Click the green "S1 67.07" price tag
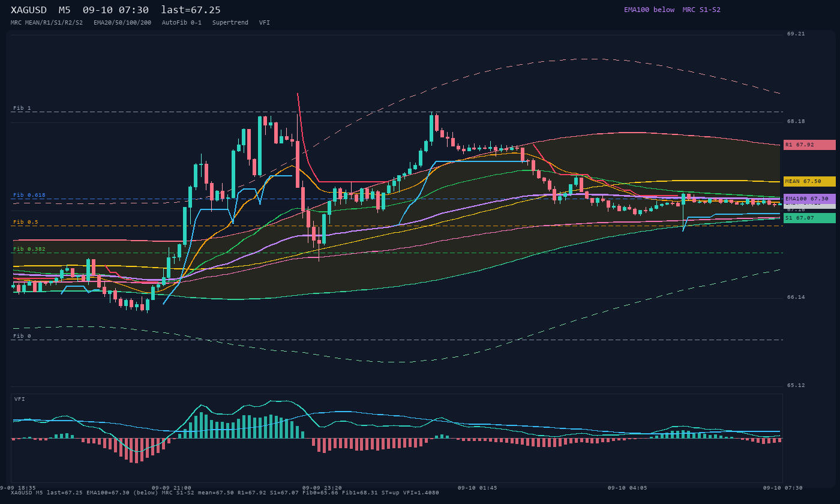Image resolution: width=840 pixels, height=504 pixels. click(809, 218)
